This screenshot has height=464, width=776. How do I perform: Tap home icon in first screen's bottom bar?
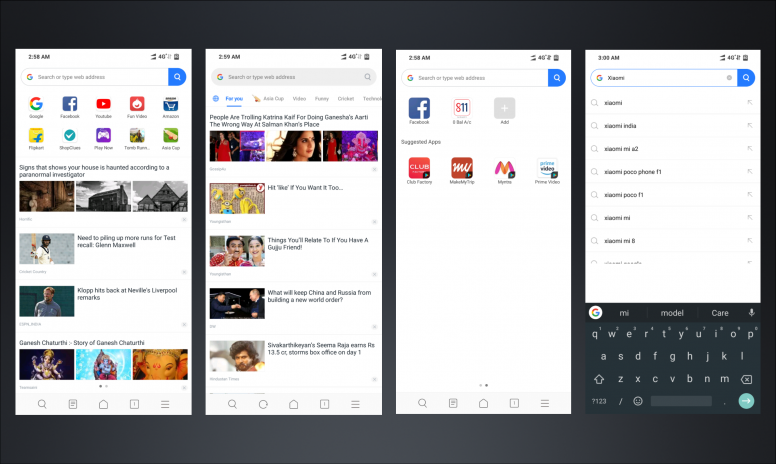103,404
